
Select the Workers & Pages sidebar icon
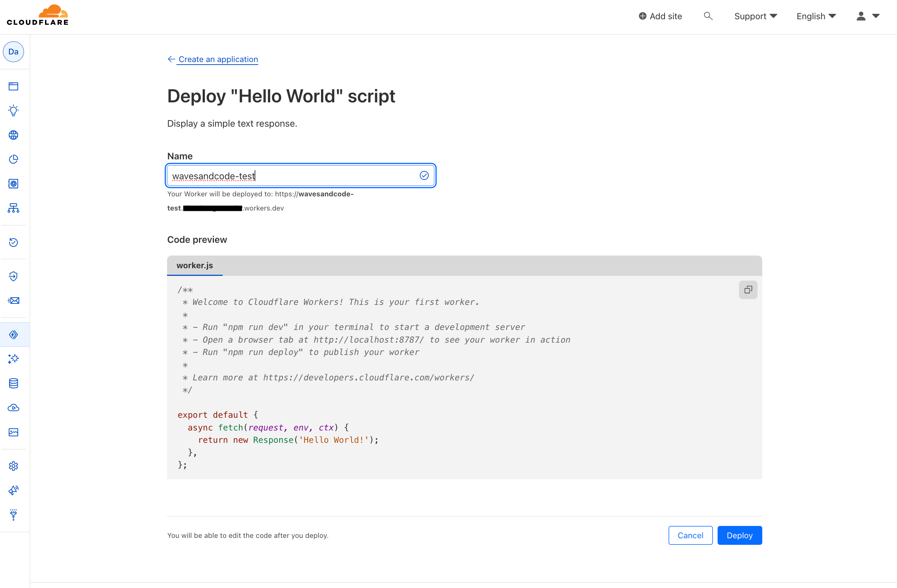pos(13,335)
